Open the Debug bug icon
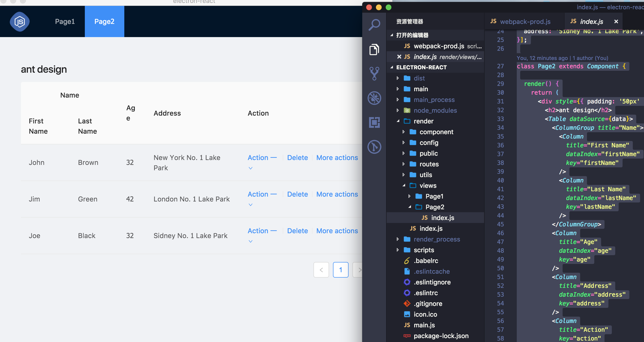 tap(374, 98)
